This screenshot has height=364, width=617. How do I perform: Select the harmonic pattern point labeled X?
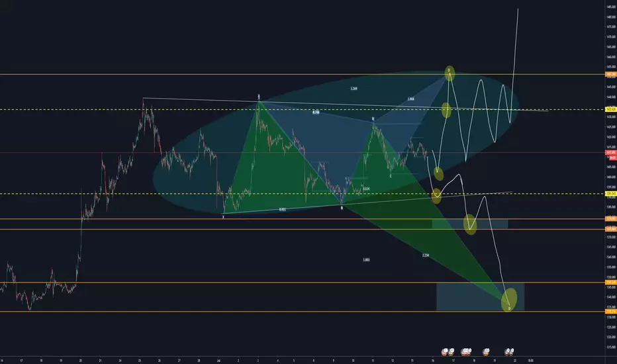coord(223,217)
